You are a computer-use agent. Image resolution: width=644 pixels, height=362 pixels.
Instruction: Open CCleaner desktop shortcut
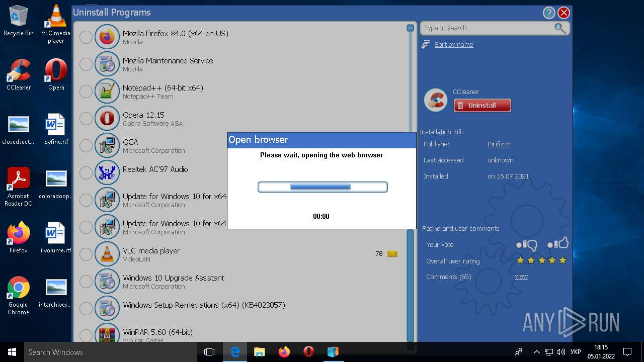click(x=19, y=75)
